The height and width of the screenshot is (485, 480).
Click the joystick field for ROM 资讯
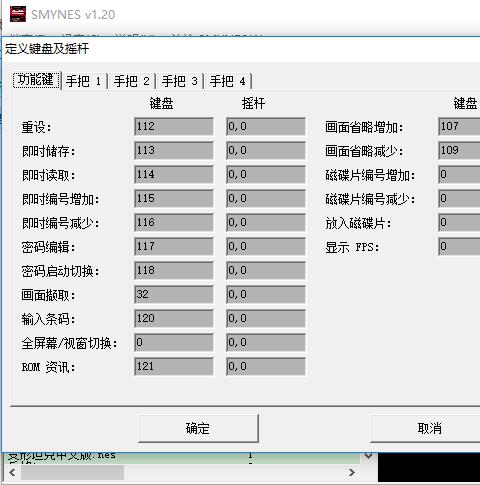click(x=266, y=366)
